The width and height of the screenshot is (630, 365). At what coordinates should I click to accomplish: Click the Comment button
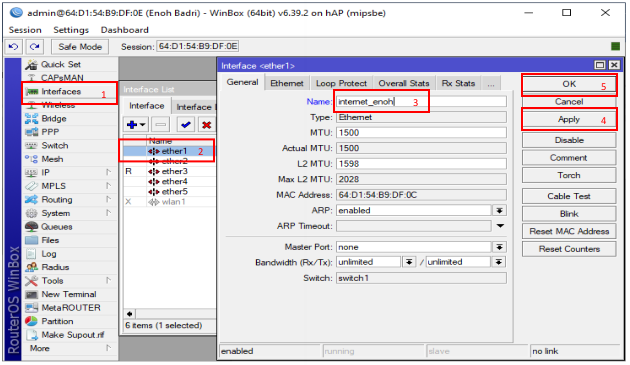tap(569, 158)
